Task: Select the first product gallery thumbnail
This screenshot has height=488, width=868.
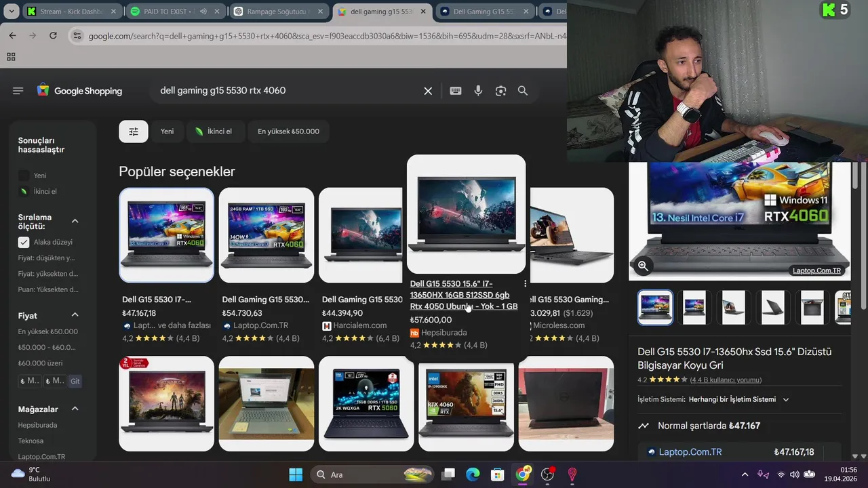Action: coord(655,308)
